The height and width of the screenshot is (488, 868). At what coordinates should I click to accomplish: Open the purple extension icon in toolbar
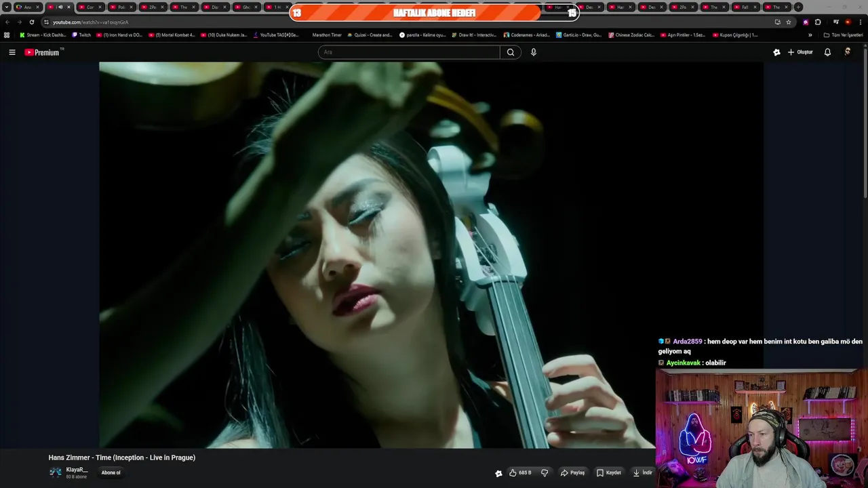tap(806, 22)
